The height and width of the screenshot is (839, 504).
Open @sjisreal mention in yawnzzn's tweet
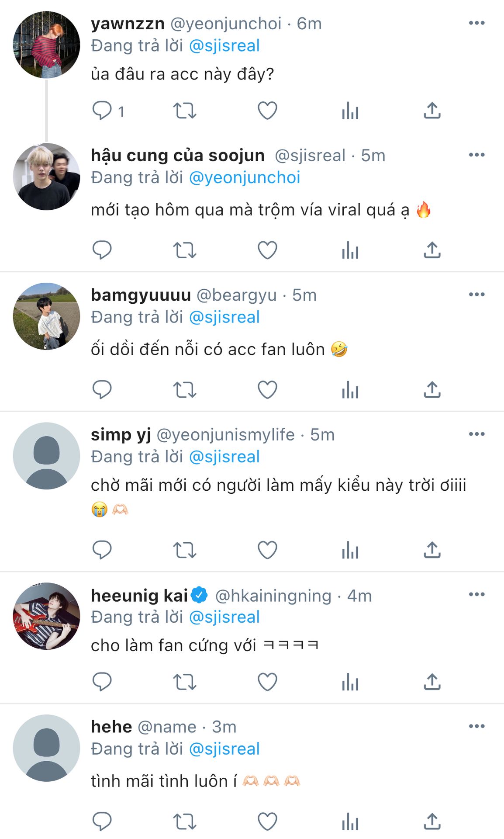224,46
